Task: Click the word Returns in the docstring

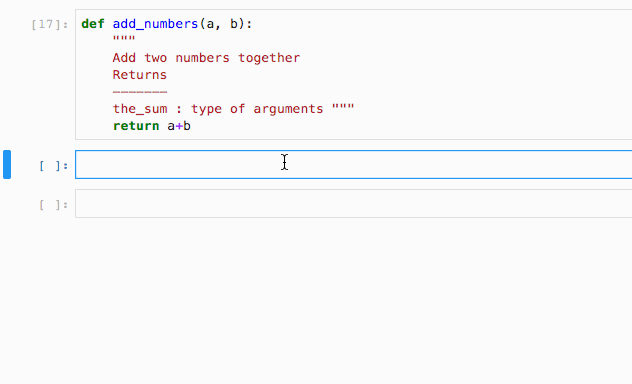Action: 139,75
